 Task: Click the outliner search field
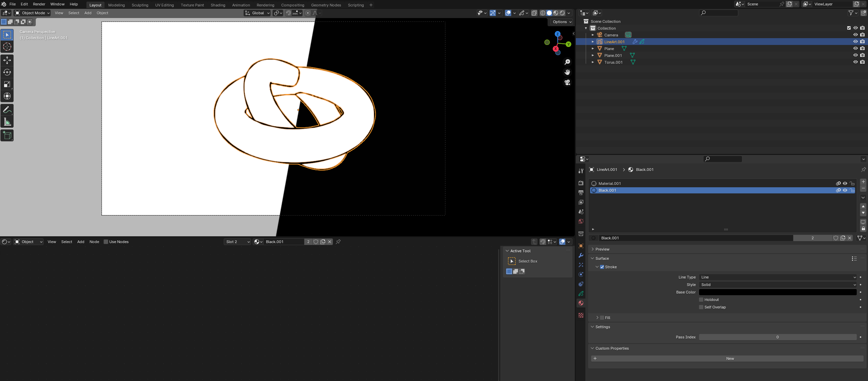[719, 13]
